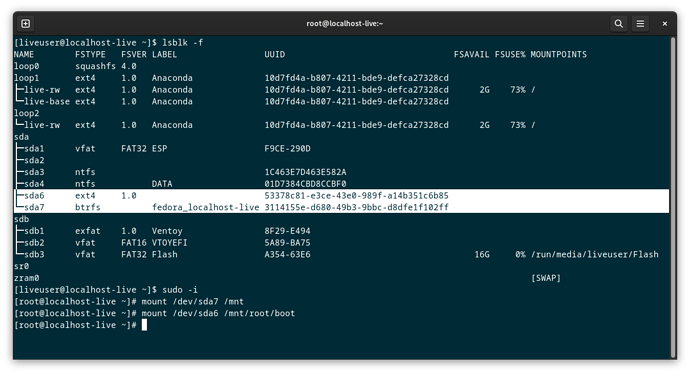This screenshot has width=690, height=374.
Task: Click the ESP label on sda1
Action: pyautogui.click(x=159, y=148)
